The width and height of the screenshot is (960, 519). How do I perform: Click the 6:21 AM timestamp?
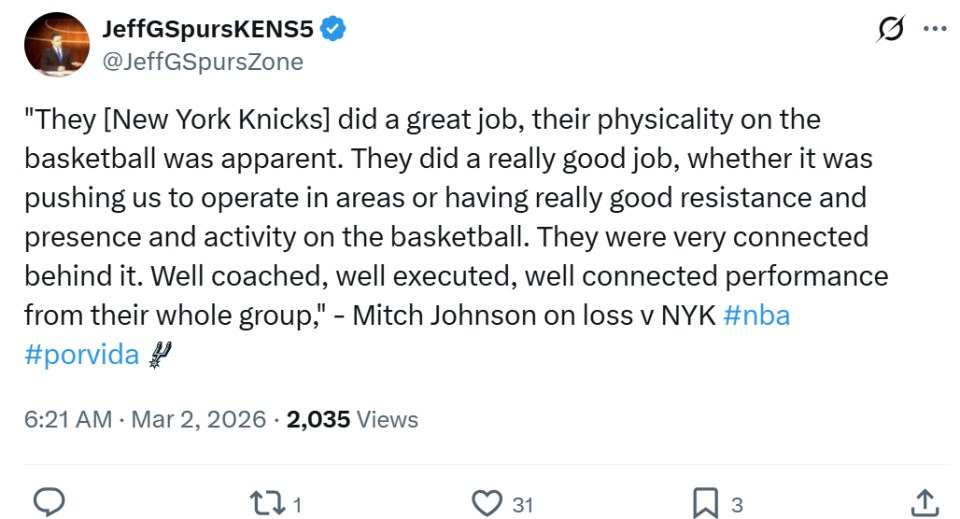click(x=68, y=419)
